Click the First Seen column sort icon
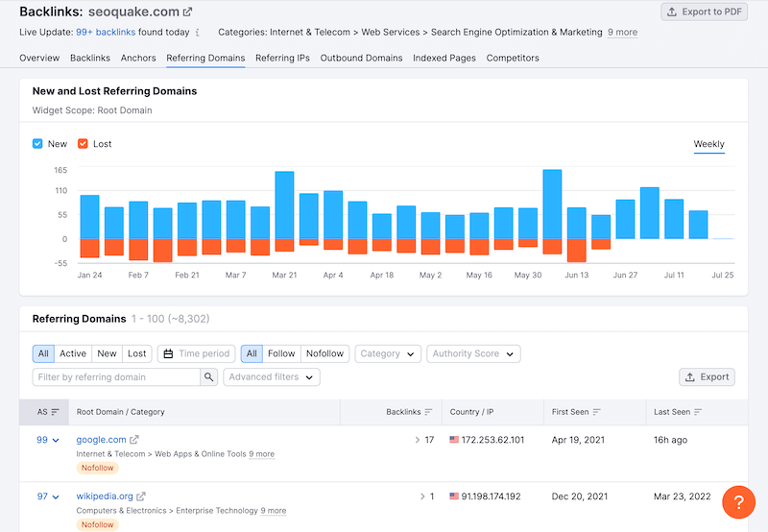Image resolution: width=768 pixels, height=532 pixels. 597,412
